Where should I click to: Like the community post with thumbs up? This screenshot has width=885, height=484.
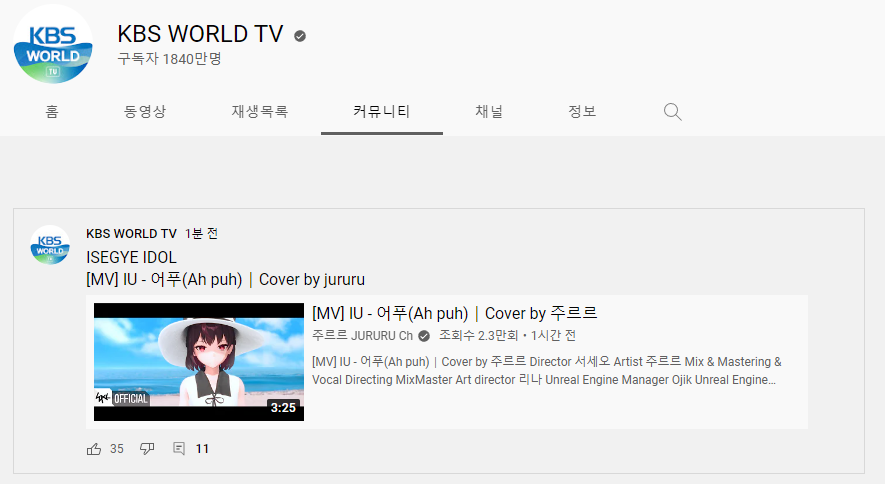tap(94, 448)
